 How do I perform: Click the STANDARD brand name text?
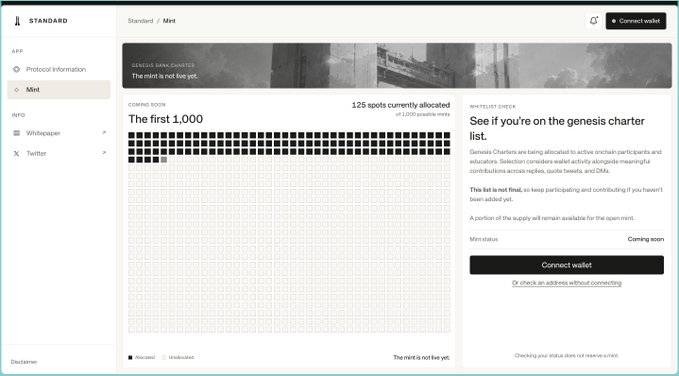click(48, 21)
